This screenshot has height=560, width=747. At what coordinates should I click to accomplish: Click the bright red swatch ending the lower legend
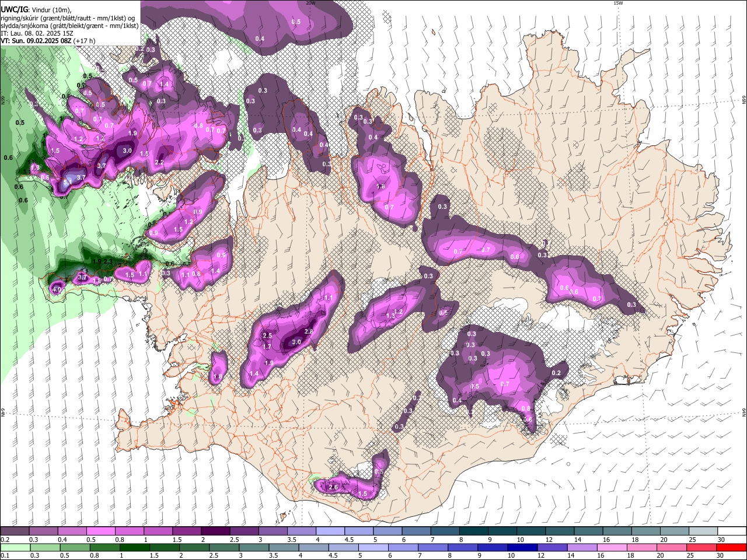coord(732,547)
